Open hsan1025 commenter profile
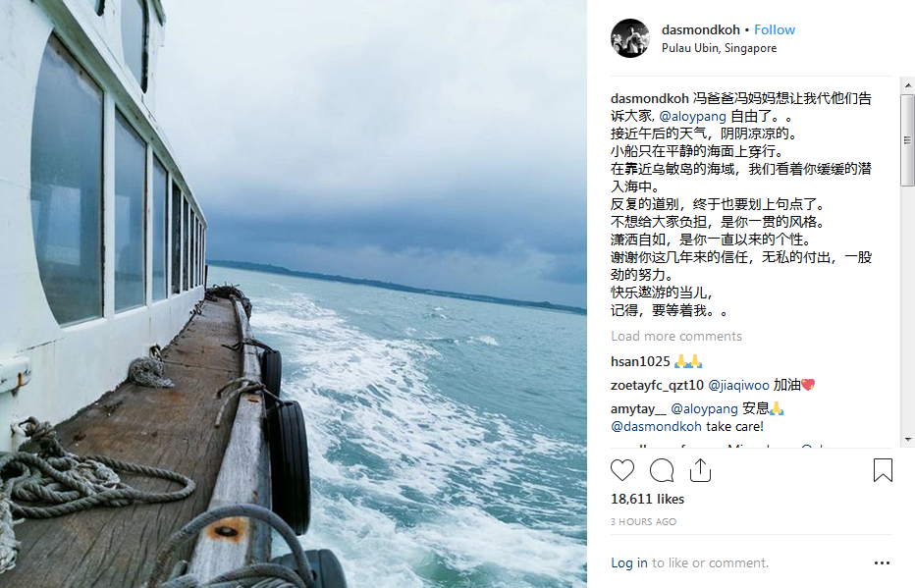This screenshot has width=915, height=588. click(640, 361)
